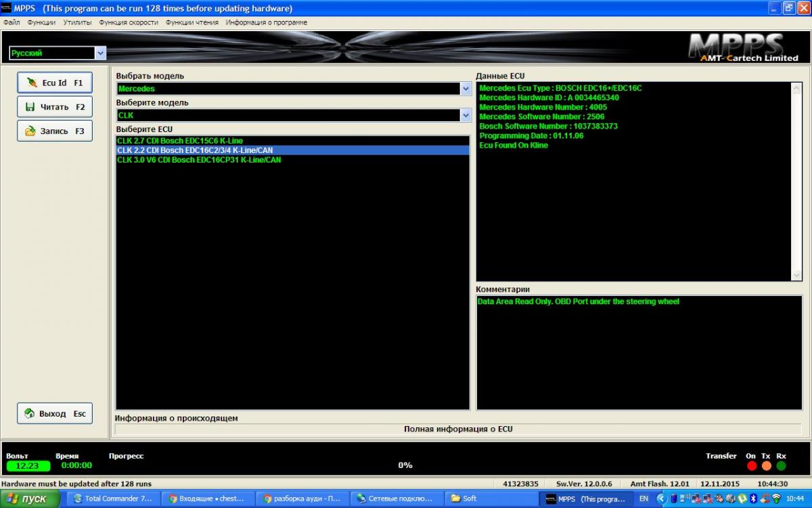This screenshot has height=508, width=812.
Task: Click the green 12.23 voltage readout
Action: [x=28, y=466]
